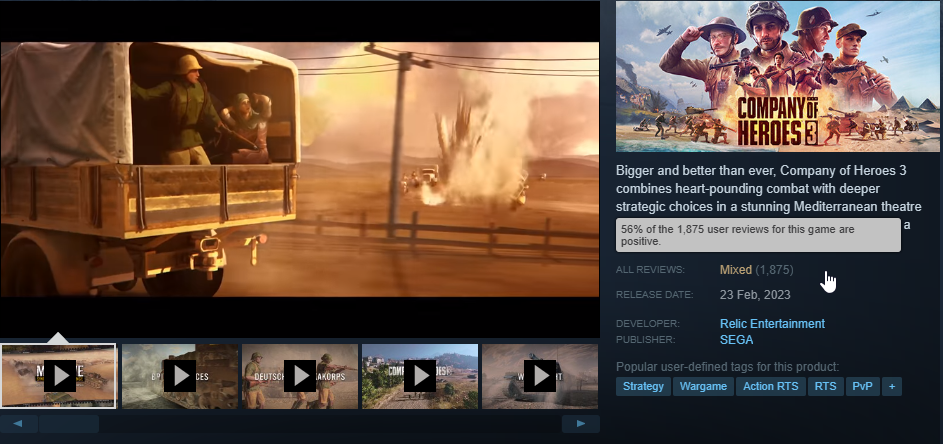Click the RELEASE DATE label
The width and height of the screenshot is (943, 444).
(x=654, y=295)
